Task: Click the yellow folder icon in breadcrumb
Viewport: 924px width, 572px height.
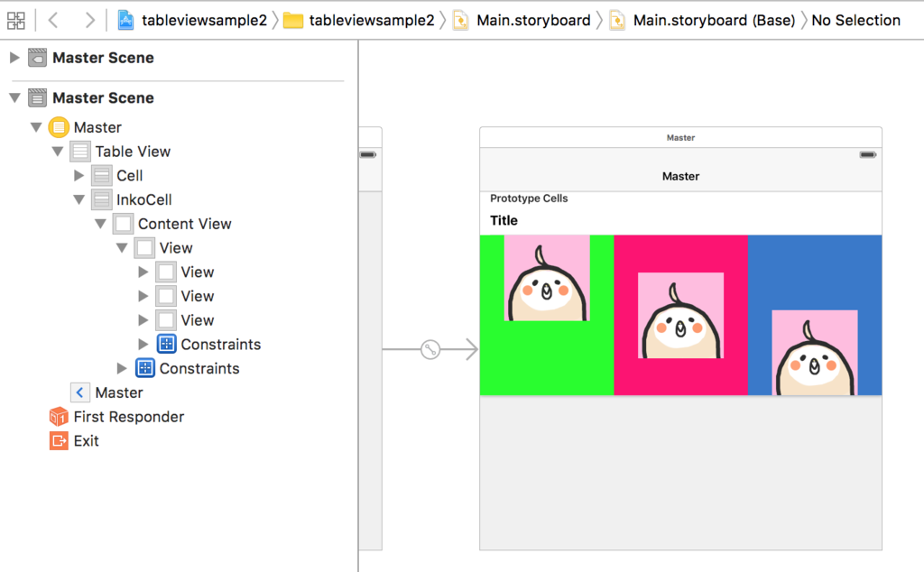Action: 293,22
